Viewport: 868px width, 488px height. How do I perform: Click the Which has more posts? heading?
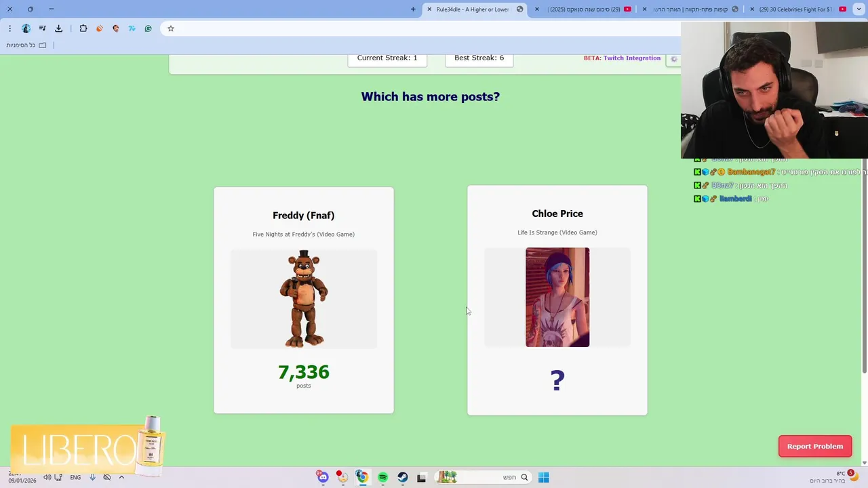430,96
